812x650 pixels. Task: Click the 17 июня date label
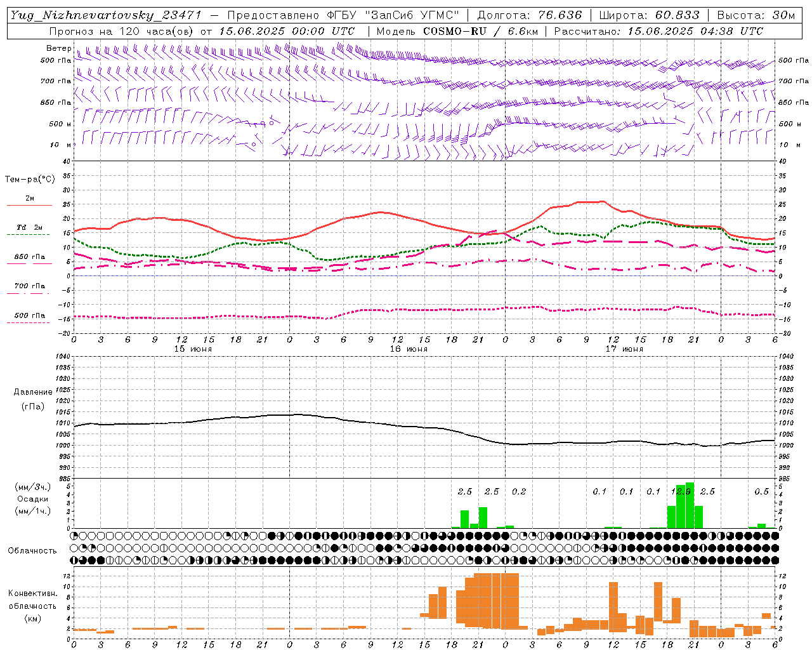624,349
